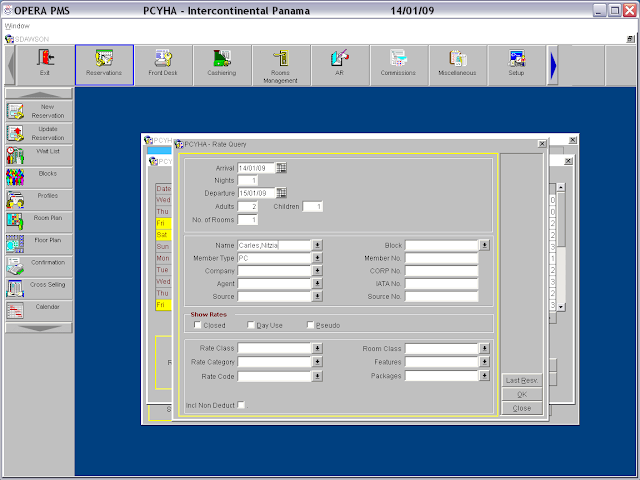Select the Sun row in background window
Viewport: 640px width, 480px height.
163,247
